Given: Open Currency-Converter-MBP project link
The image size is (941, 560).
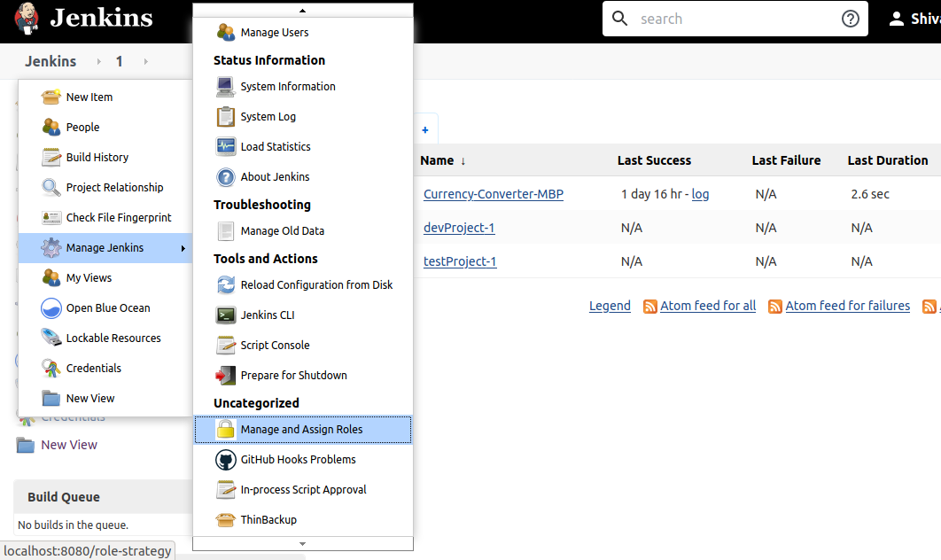Looking at the screenshot, I should click(x=494, y=194).
